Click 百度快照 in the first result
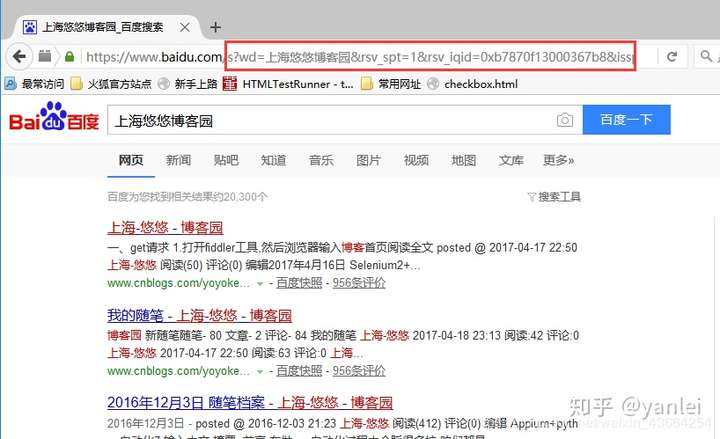 [299, 283]
